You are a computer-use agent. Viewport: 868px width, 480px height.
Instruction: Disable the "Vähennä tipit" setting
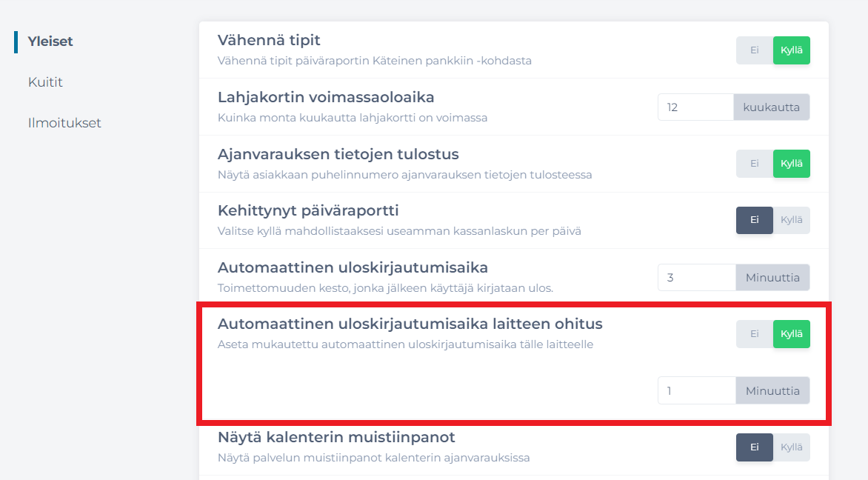[754, 50]
